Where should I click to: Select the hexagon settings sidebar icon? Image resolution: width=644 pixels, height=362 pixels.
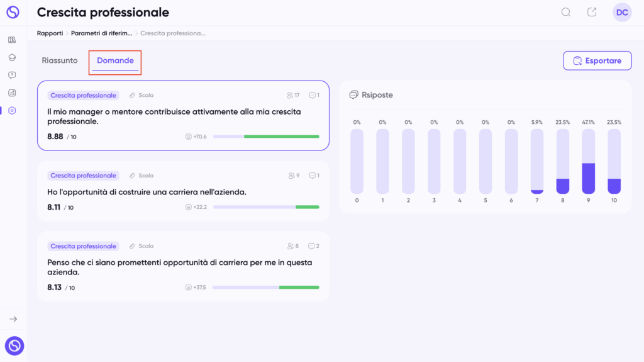(x=12, y=111)
